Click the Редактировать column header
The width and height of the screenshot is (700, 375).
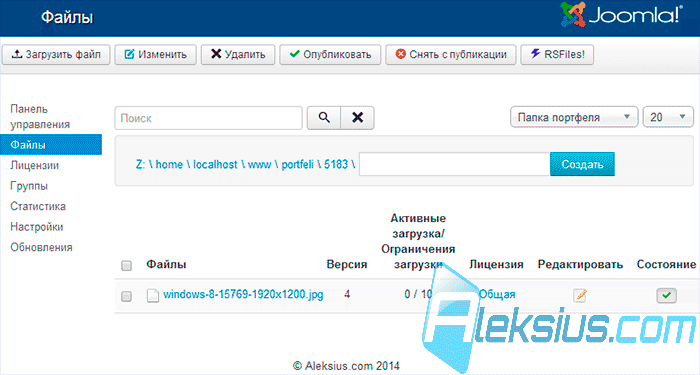point(580,264)
